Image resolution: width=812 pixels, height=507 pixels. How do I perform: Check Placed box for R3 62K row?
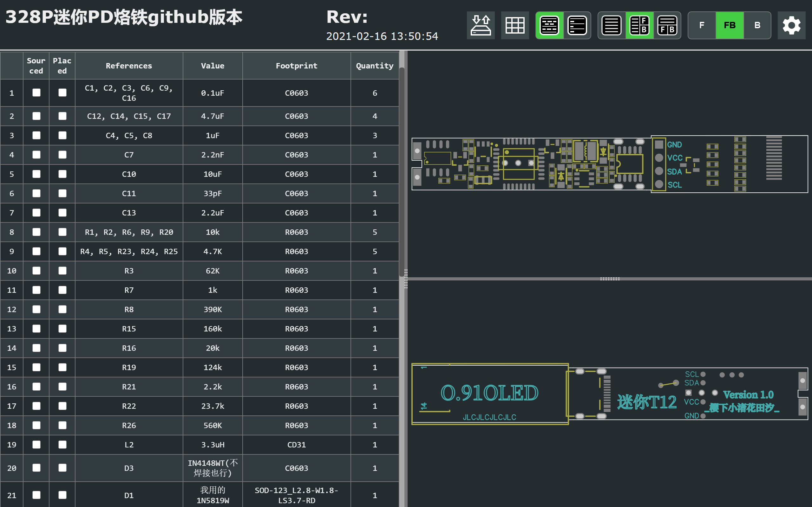coord(62,271)
